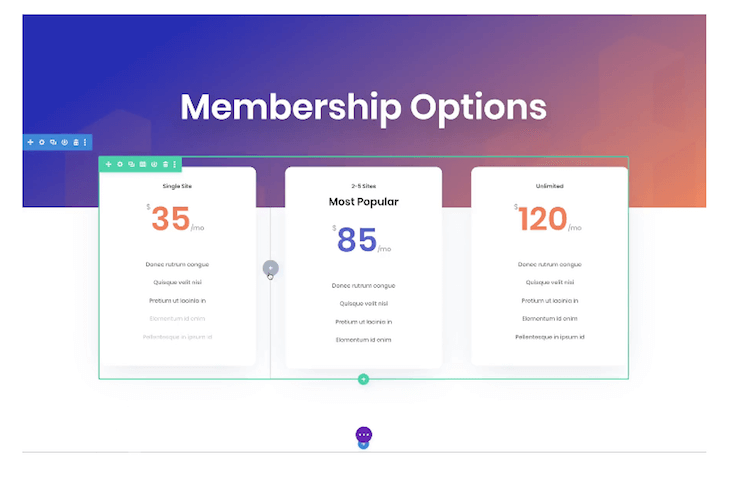Open green row toolbar more options

pyautogui.click(x=175, y=164)
